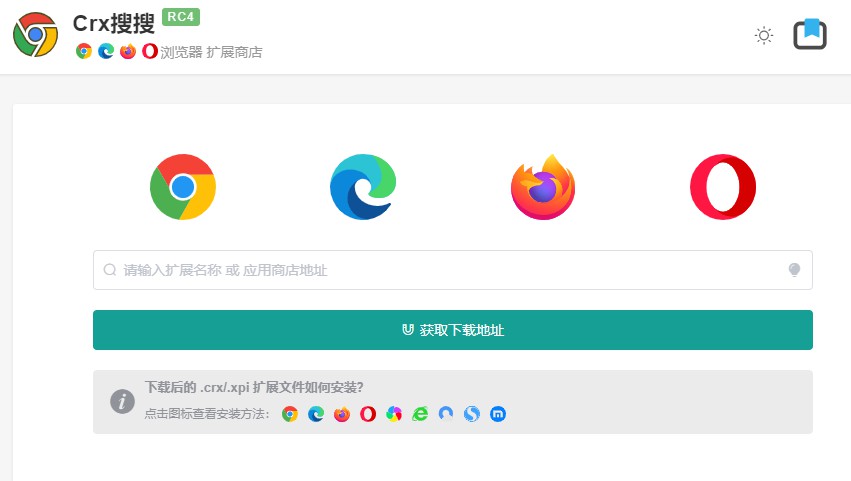Click the small Opera icon in header subtitle
Viewport: 851px width, 481px height.
pos(150,52)
